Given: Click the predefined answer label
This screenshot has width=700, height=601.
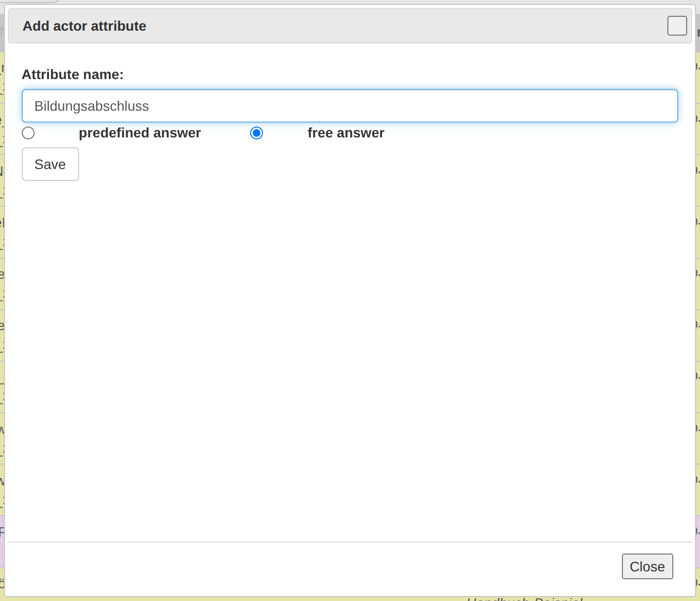Looking at the screenshot, I should (x=140, y=133).
